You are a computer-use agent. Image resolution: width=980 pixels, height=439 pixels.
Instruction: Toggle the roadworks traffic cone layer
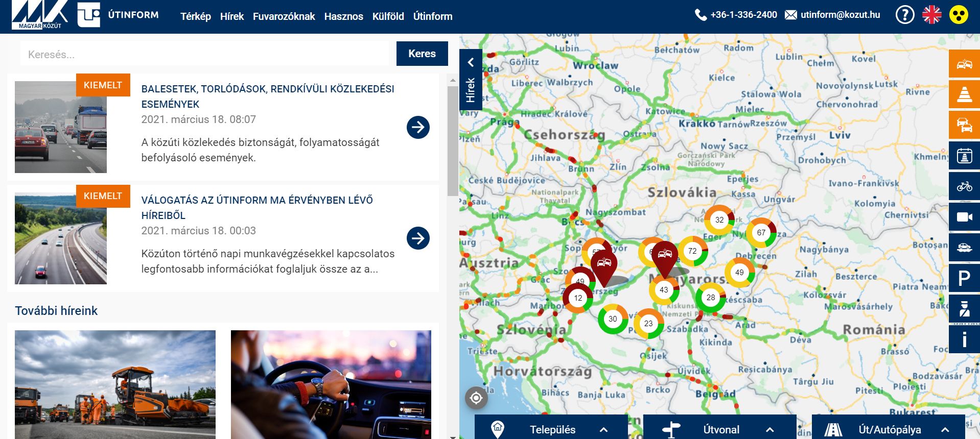(964, 94)
